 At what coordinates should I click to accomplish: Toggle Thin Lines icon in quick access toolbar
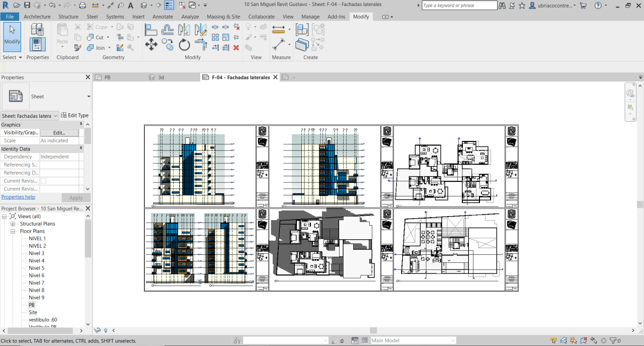point(170,5)
